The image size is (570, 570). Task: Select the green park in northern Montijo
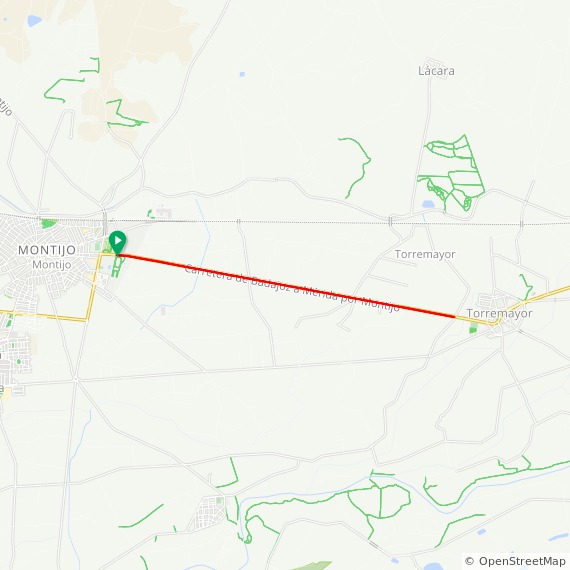(48, 223)
